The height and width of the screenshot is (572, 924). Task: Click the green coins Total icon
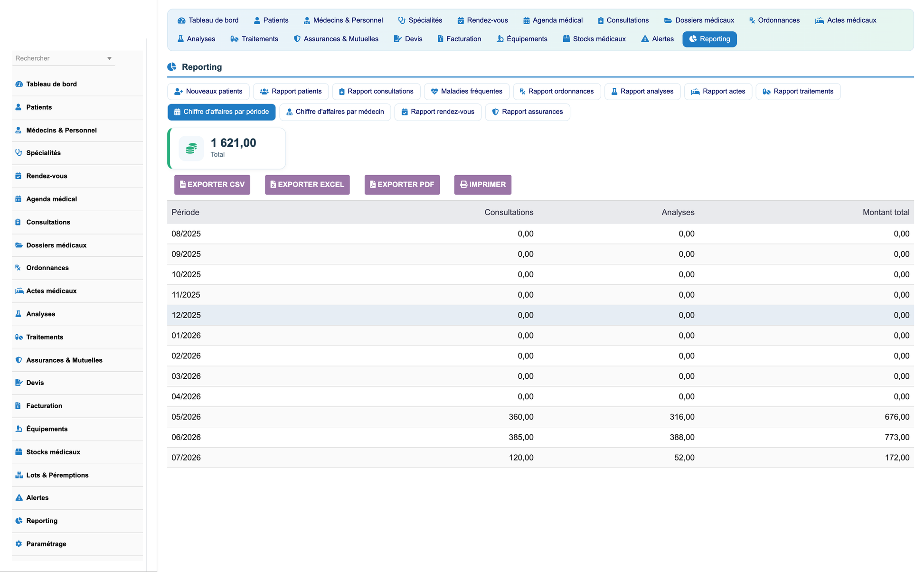tap(191, 149)
